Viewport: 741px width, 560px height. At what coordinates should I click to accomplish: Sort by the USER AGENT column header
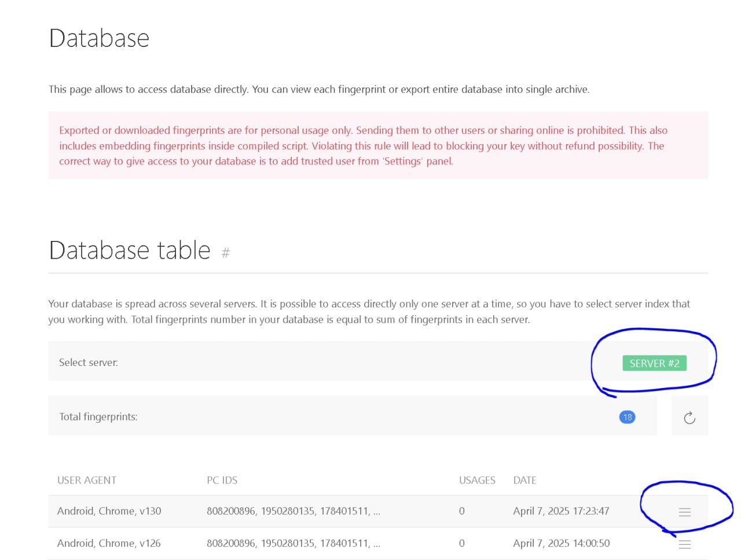pyautogui.click(x=87, y=480)
